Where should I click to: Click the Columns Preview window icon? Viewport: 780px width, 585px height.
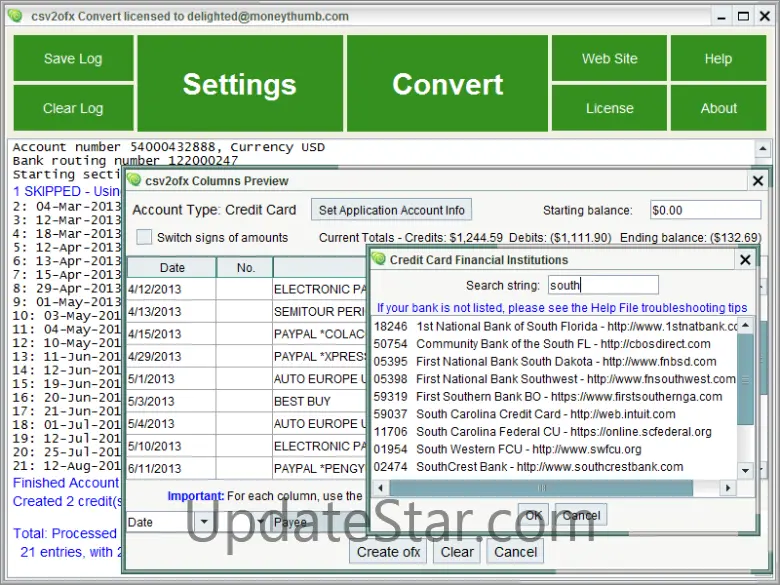[134, 180]
